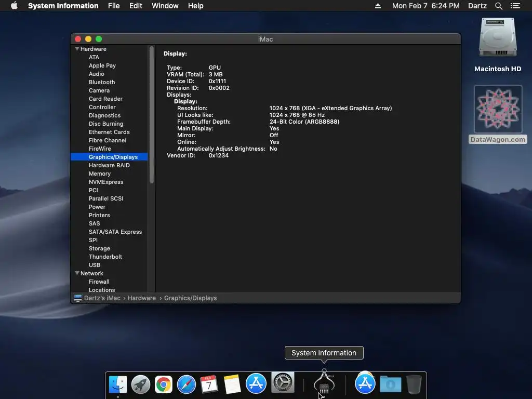532x399 pixels.
Task: Open Notes from the Dock
Action: (x=232, y=384)
